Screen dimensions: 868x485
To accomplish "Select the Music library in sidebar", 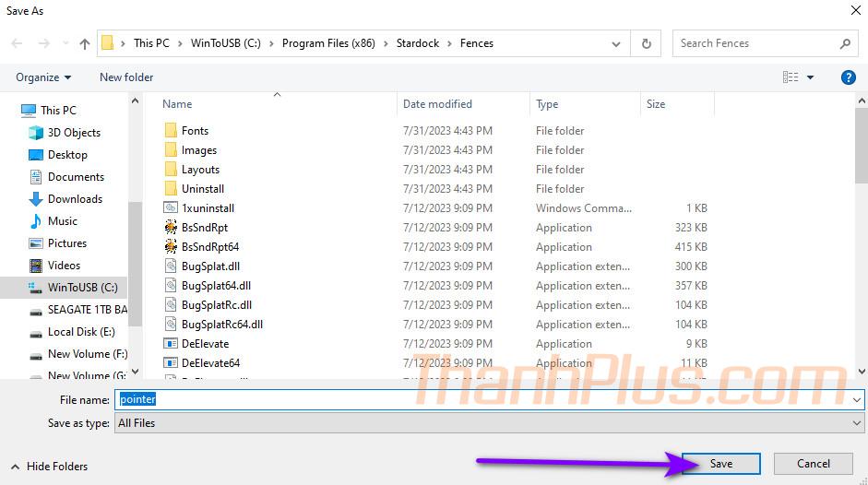I will pyautogui.click(x=62, y=221).
